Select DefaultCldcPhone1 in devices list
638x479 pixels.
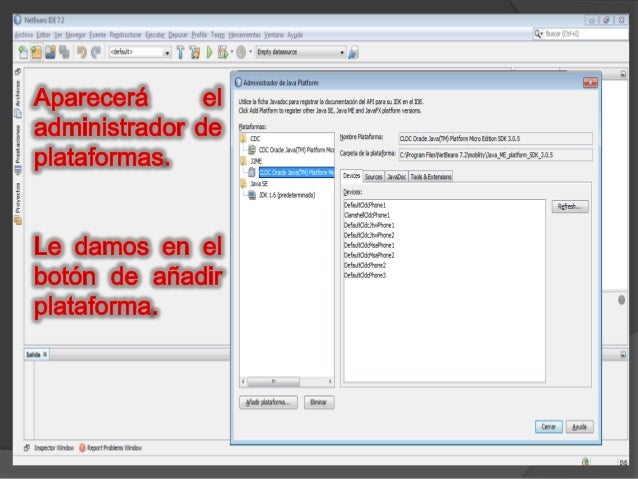pos(365,205)
